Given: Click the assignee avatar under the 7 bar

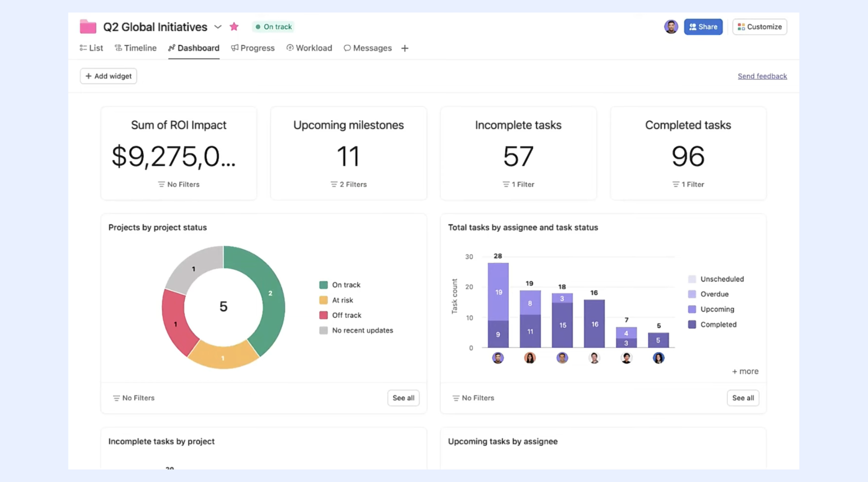Looking at the screenshot, I should pos(626,357).
